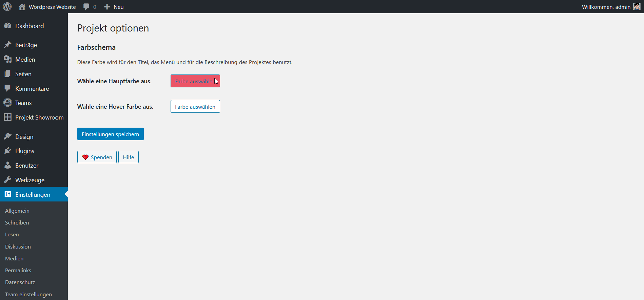Image resolution: width=644 pixels, height=300 pixels.
Task: Click the Kommentare speech bubble icon
Action: [7, 88]
